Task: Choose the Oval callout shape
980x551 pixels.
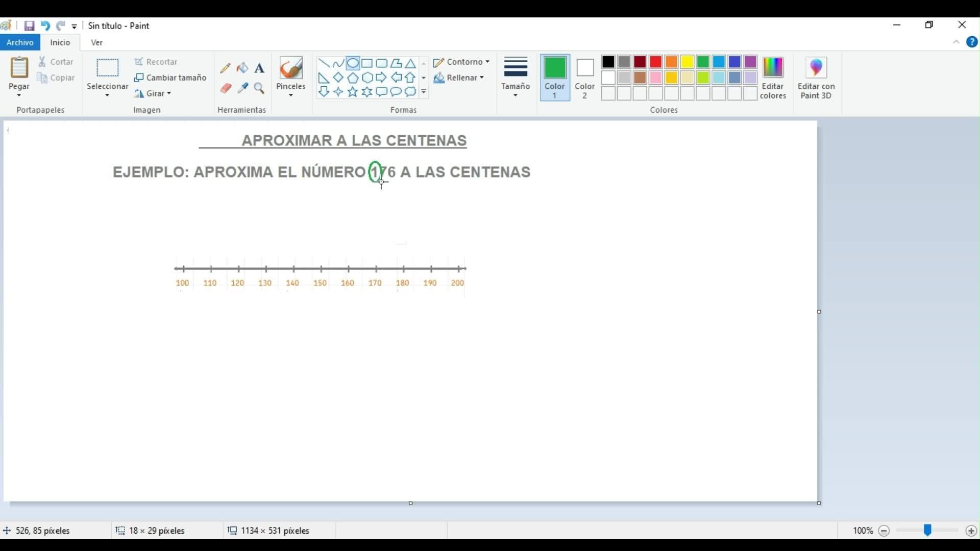Action: point(396,91)
